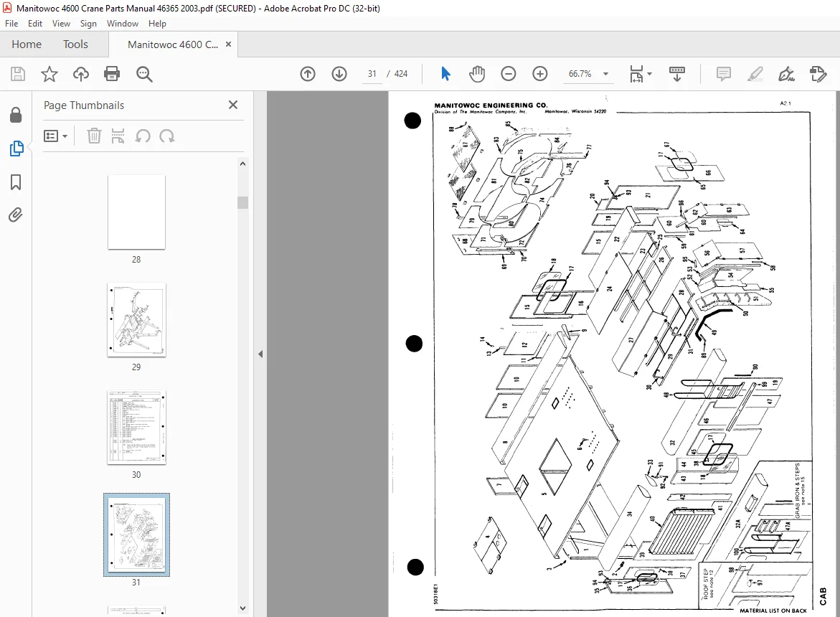Image resolution: width=840 pixels, height=617 pixels.
Task: Switch to the Tools tab
Action: coord(75,44)
